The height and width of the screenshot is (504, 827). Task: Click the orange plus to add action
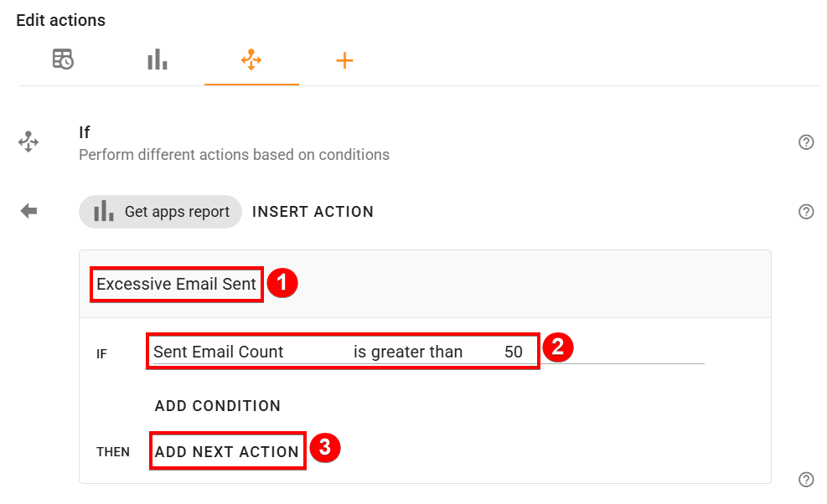pos(344,59)
